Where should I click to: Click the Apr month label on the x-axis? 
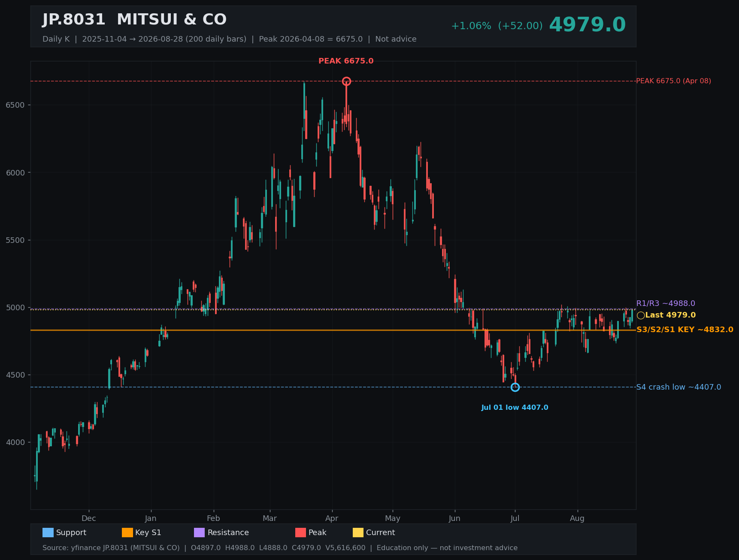click(x=332, y=518)
